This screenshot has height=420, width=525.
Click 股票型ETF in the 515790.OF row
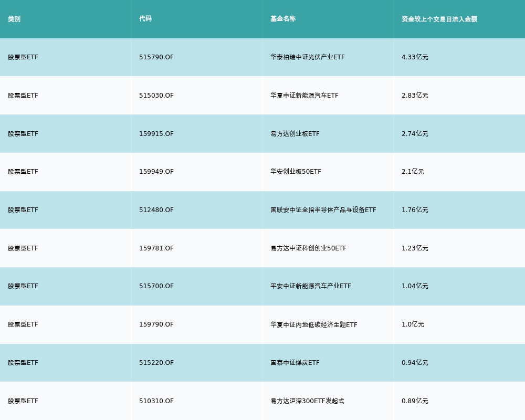pos(23,57)
